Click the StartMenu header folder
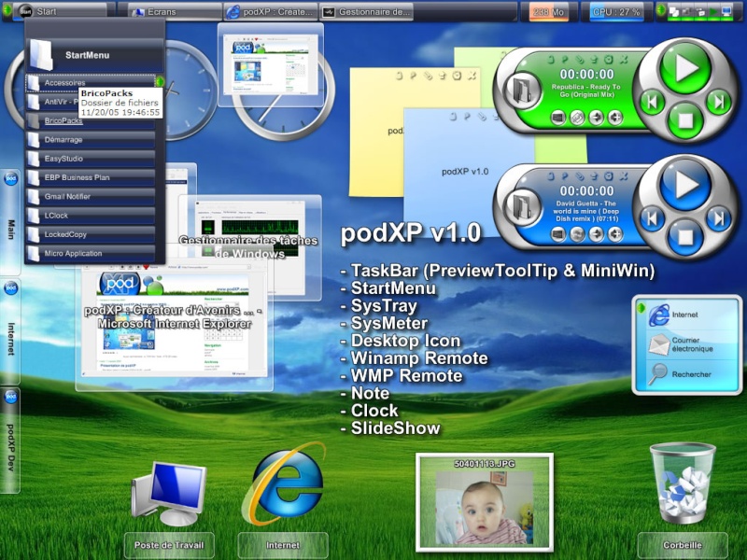The image size is (747, 560). [x=94, y=55]
